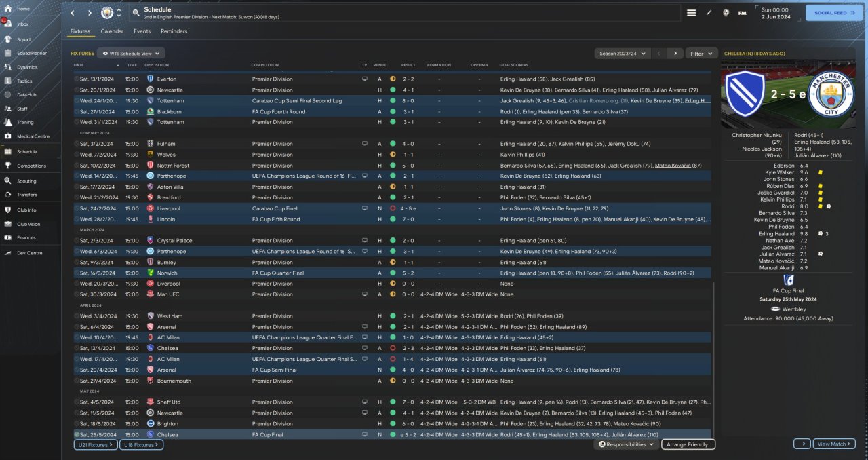Open the Reminders tab
Screen dimensions: 868x460
[174, 31]
